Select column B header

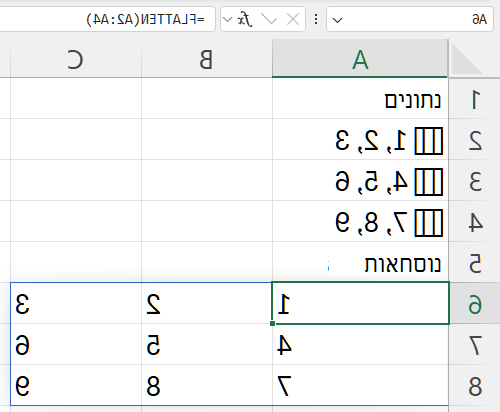pyautogui.click(x=207, y=59)
